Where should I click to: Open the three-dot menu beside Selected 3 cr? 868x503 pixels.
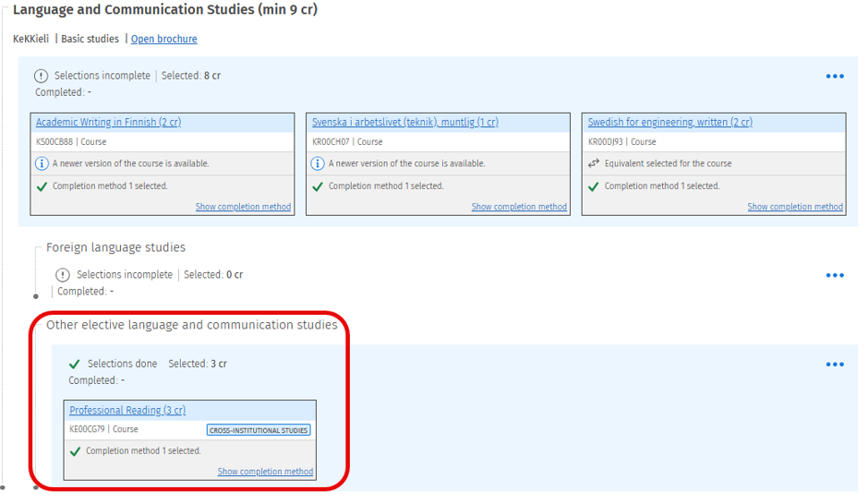(x=834, y=365)
